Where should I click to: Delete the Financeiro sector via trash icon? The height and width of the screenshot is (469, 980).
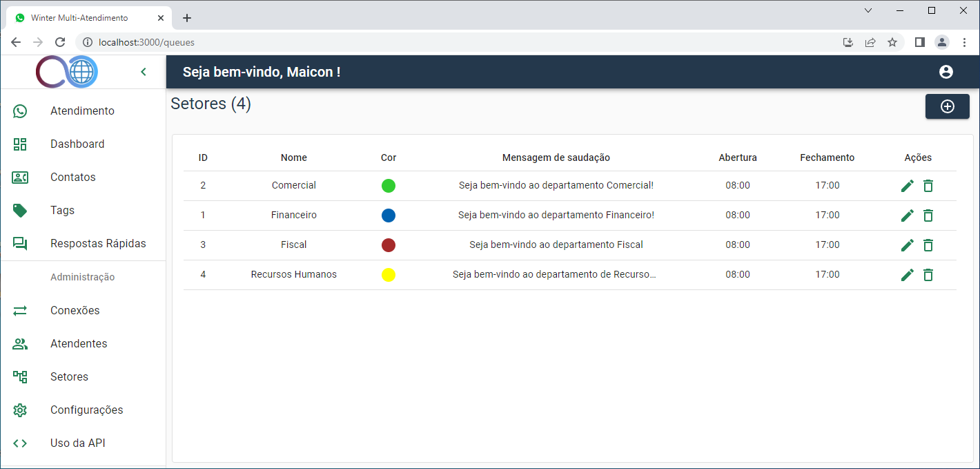[x=928, y=216]
